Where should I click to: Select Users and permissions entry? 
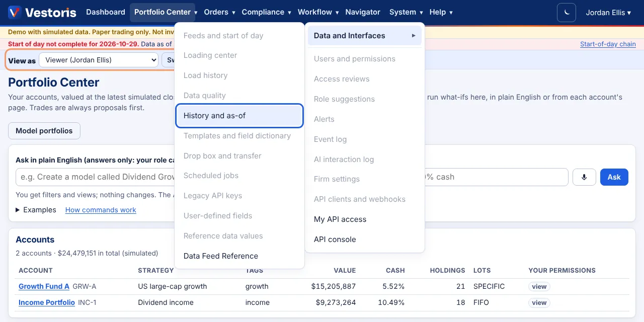point(365,59)
